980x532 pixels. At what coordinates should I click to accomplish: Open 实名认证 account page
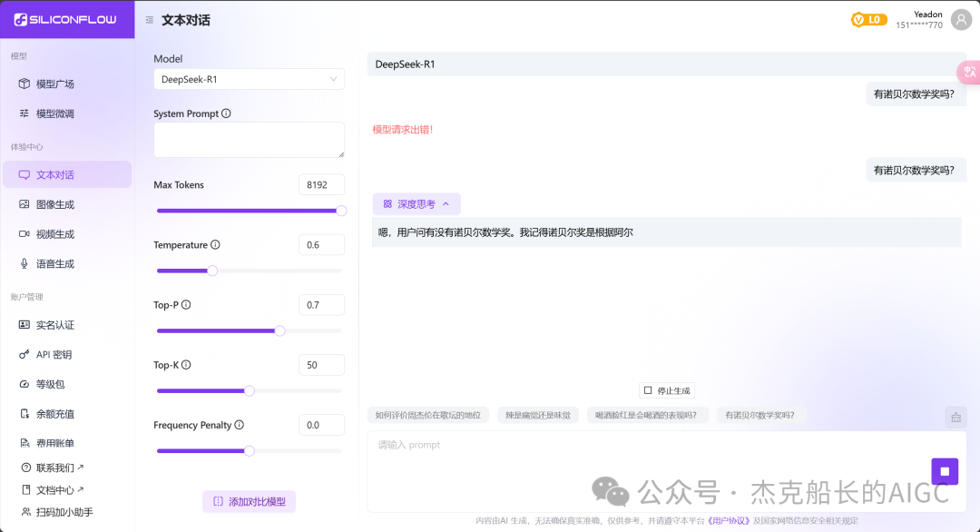67,325
